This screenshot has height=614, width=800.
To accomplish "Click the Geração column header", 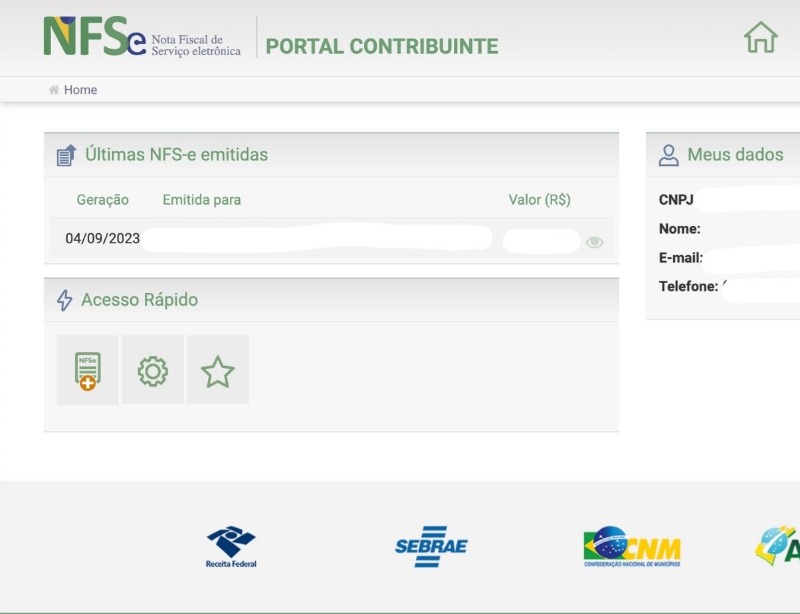I will 102,200.
